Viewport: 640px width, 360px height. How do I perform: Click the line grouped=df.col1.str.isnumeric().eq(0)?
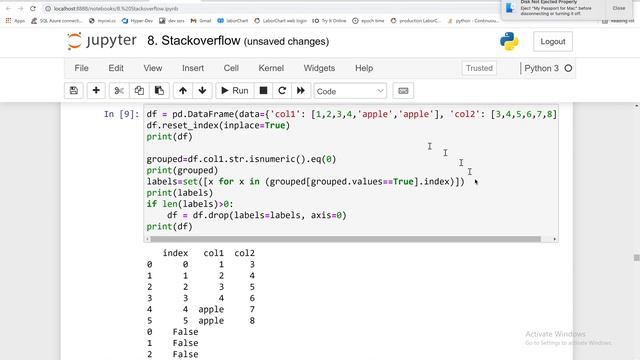click(241, 159)
